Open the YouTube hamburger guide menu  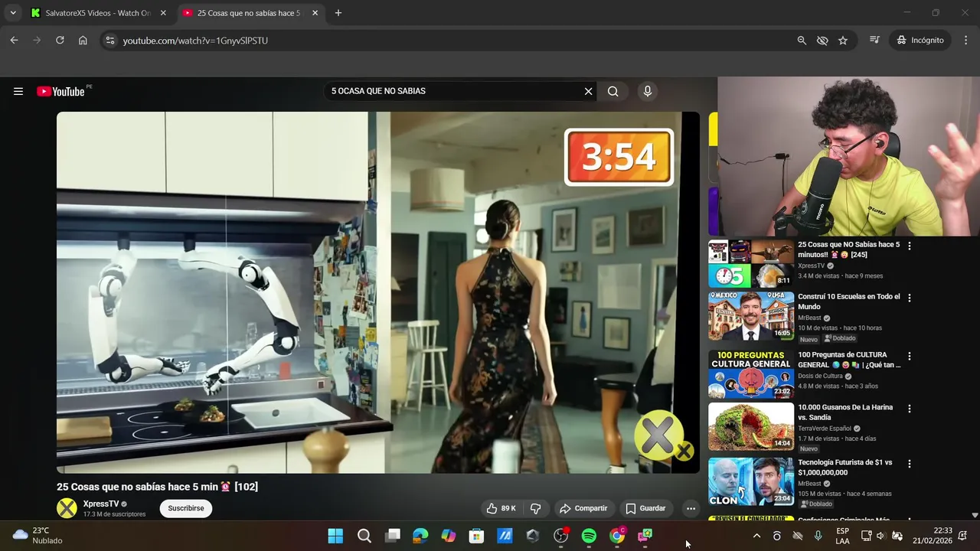pyautogui.click(x=18, y=91)
